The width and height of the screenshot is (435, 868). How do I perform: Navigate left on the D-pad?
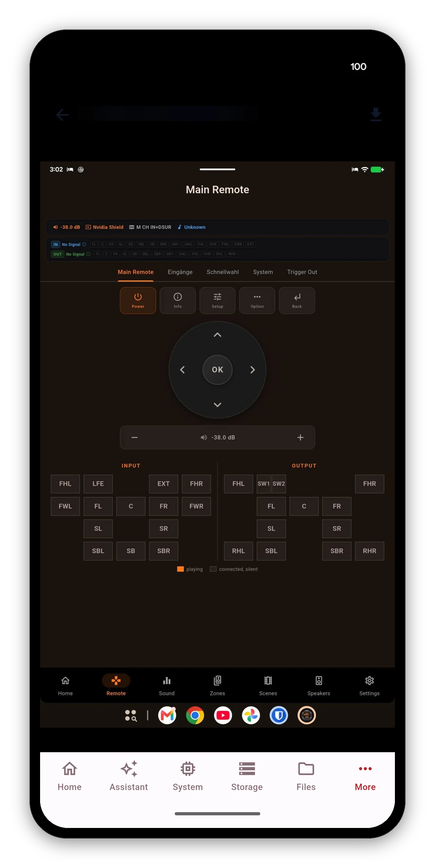pyautogui.click(x=182, y=370)
